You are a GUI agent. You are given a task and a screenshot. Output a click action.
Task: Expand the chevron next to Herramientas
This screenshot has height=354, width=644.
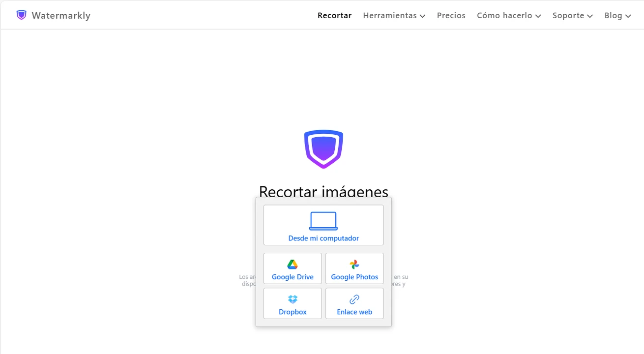pos(422,16)
